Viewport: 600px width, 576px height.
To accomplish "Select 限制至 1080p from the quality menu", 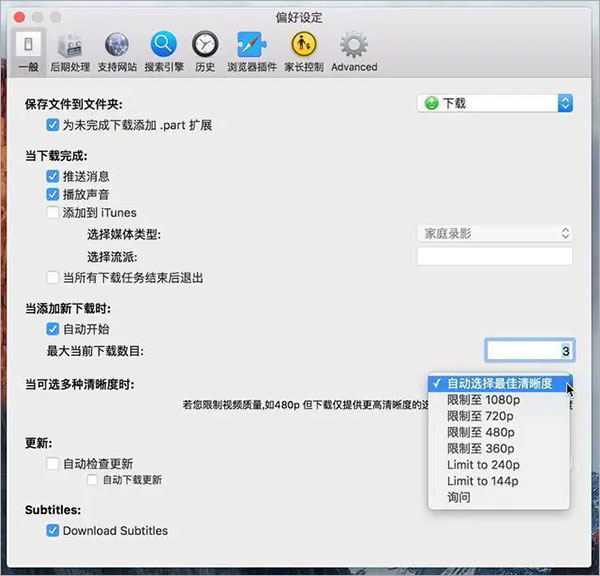I will [x=483, y=400].
